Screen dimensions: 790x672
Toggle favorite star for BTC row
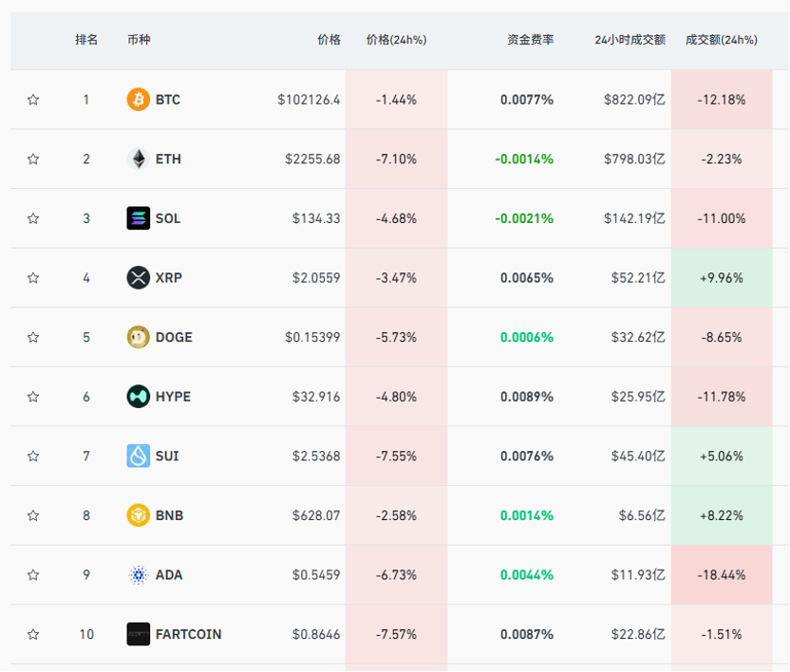click(33, 100)
